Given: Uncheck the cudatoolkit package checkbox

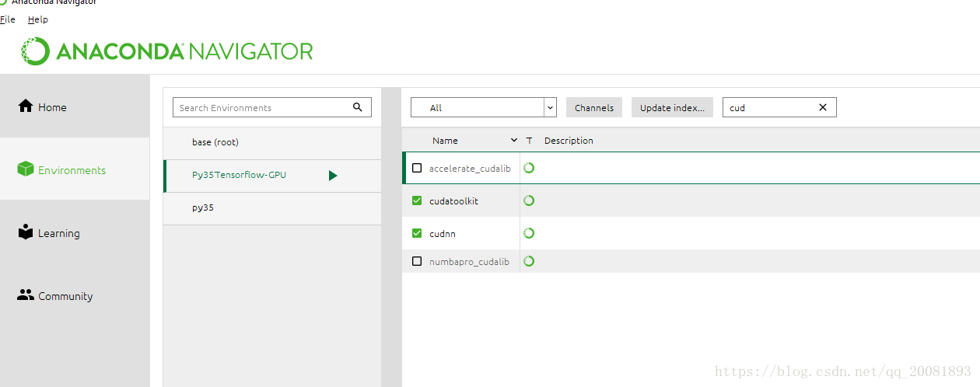Looking at the screenshot, I should point(417,200).
